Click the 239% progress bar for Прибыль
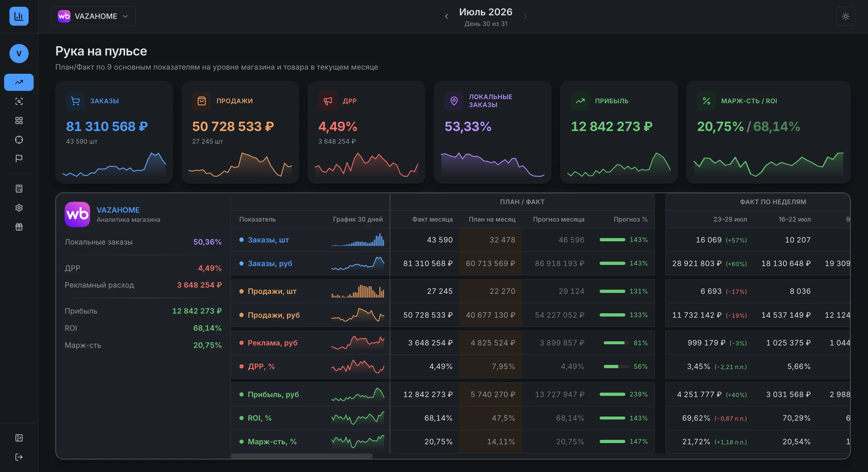 click(x=612, y=394)
